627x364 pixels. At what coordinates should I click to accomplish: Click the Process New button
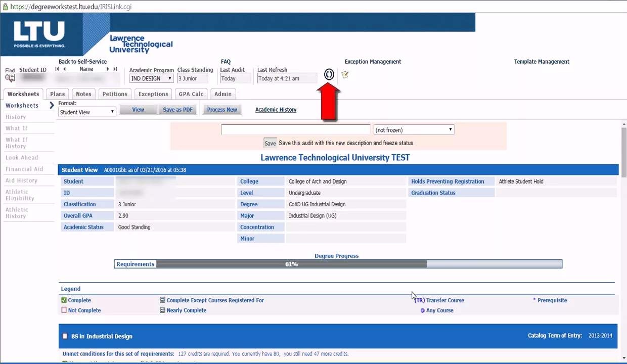222,110
